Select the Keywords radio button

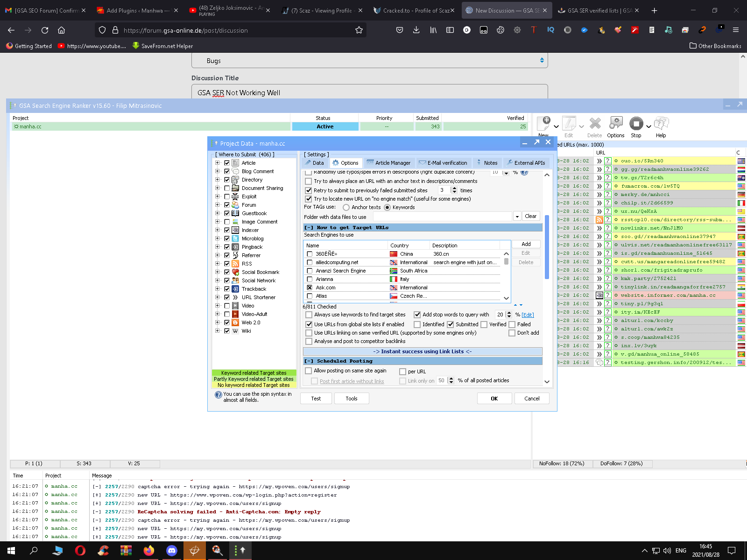387,207
